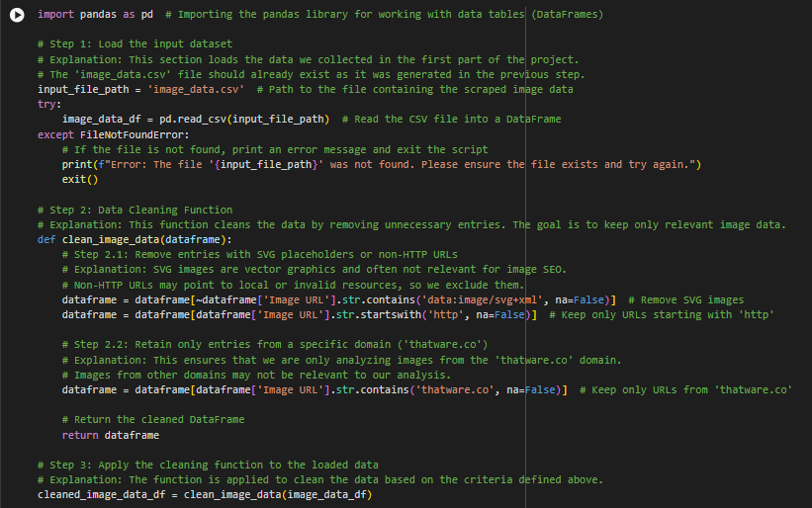Click the print error message line

381,164
